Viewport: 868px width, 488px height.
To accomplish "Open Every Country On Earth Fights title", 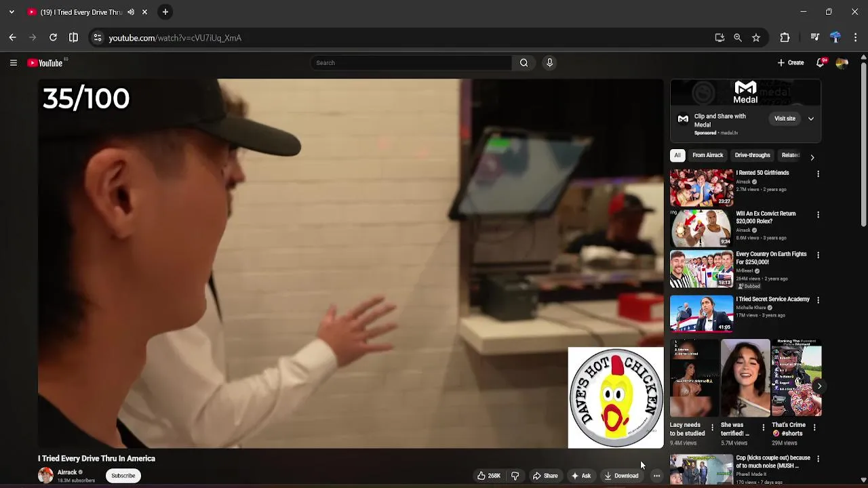I will [x=771, y=258].
